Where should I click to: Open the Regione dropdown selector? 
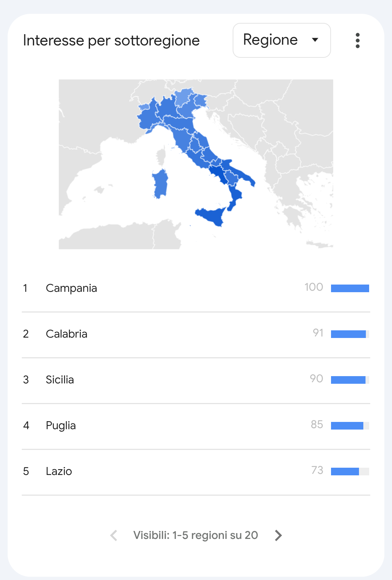(x=282, y=40)
